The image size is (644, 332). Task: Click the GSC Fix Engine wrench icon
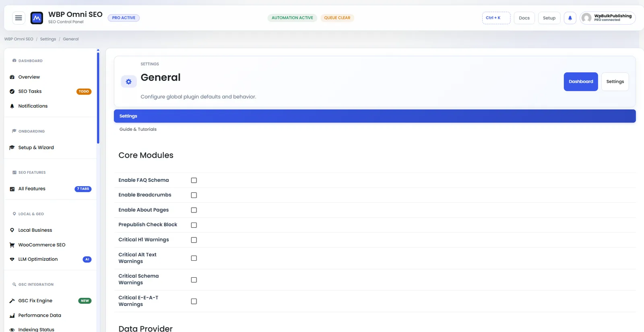tap(12, 301)
